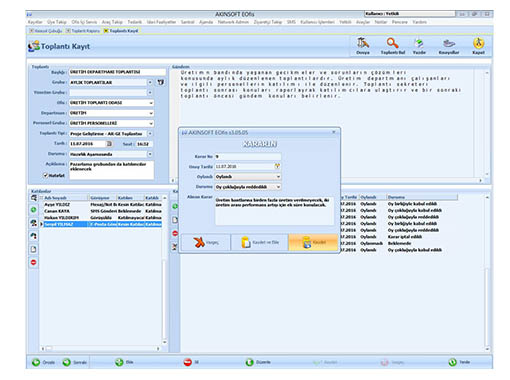Switch to the Toplantı Kayıt tab

pyautogui.click(x=121, y=31)
